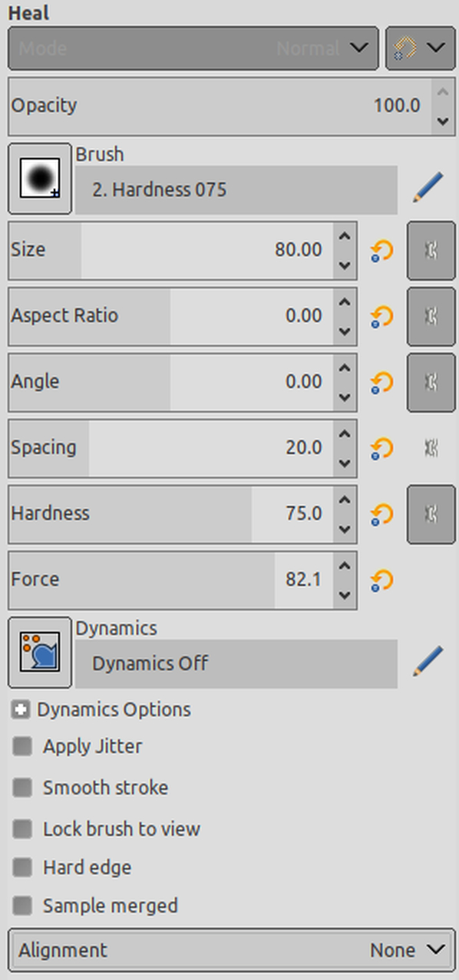Open the paint mode group dropdown
Viewport: 459px width, 980px height.
tap(420, 48)
